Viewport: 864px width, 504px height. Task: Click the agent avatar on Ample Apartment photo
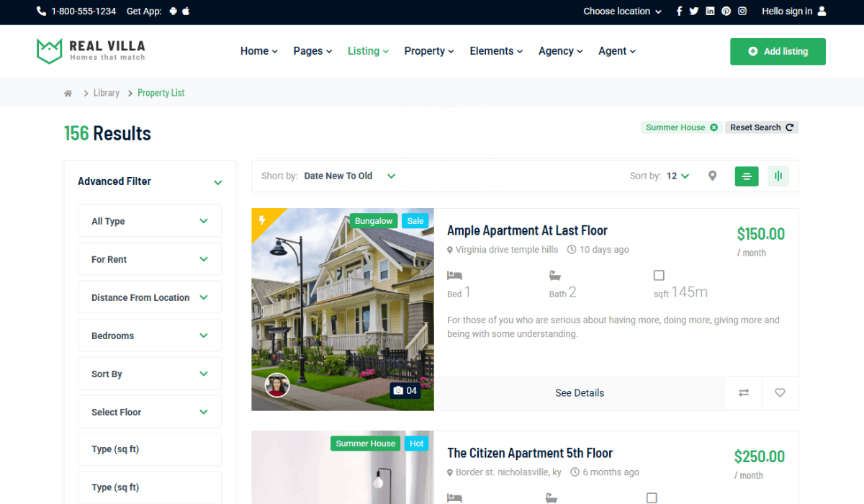tap(277, 385)
